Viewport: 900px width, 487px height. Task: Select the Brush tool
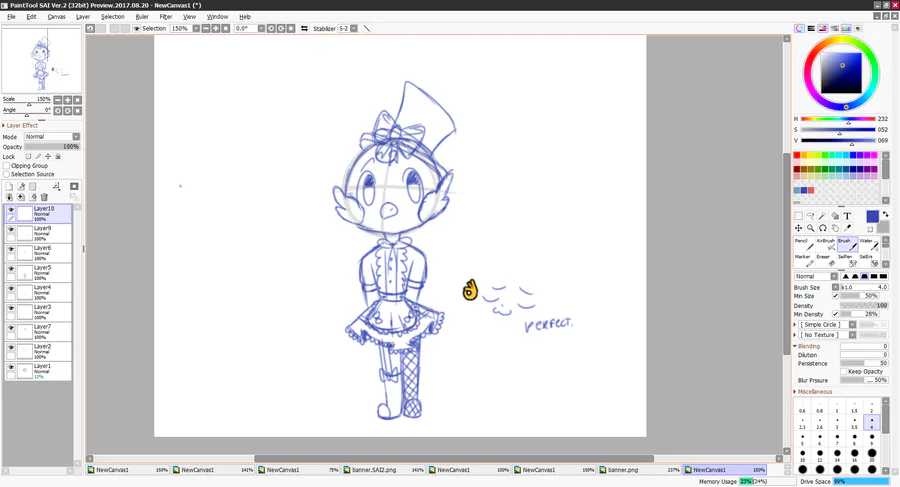click(x=847, y=244)
